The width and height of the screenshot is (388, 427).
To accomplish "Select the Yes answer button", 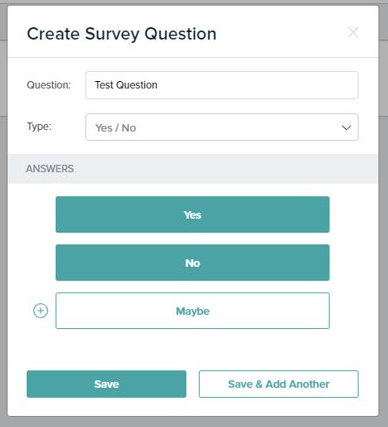I will (193, 215).
